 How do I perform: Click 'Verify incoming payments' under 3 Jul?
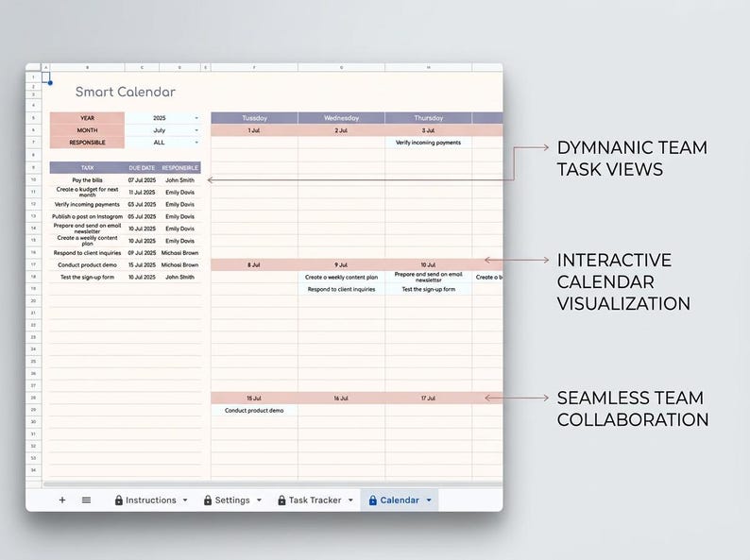coord(428,143)
